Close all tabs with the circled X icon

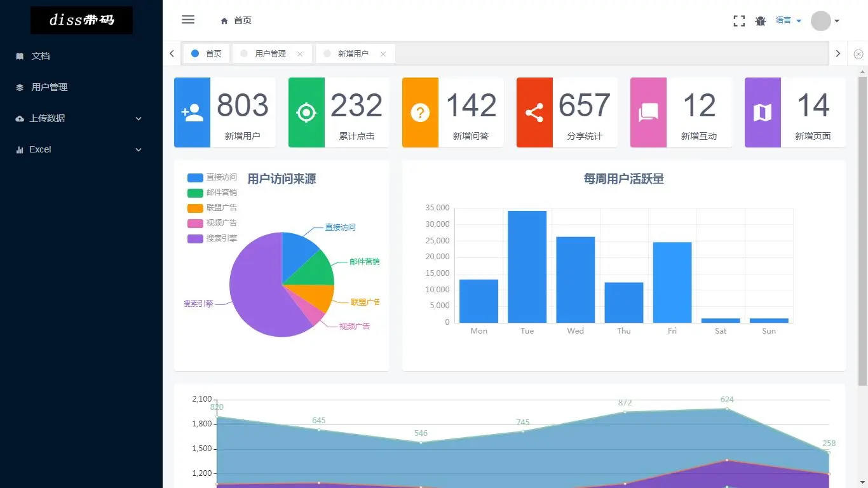[x=858, y=54]
